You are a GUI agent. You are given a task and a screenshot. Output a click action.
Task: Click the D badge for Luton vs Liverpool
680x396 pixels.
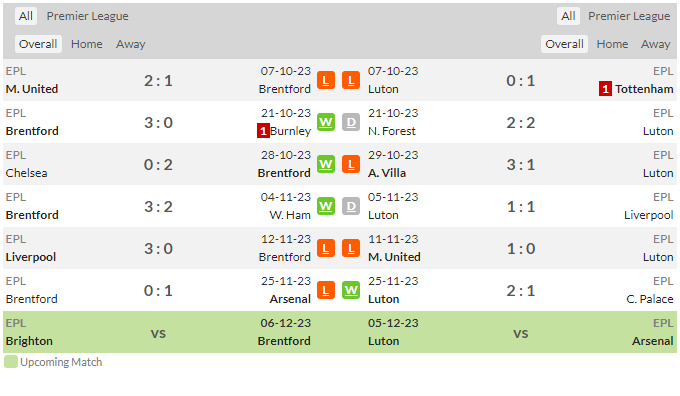tap(351, 206)
